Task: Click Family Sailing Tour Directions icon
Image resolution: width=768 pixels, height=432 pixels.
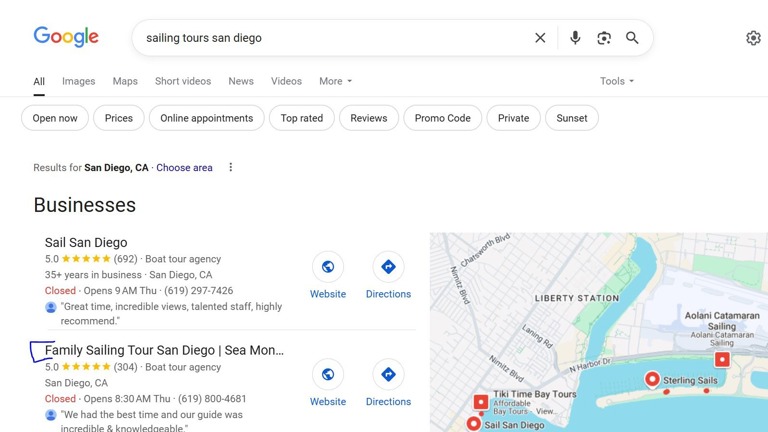Action: coord(388,374)
